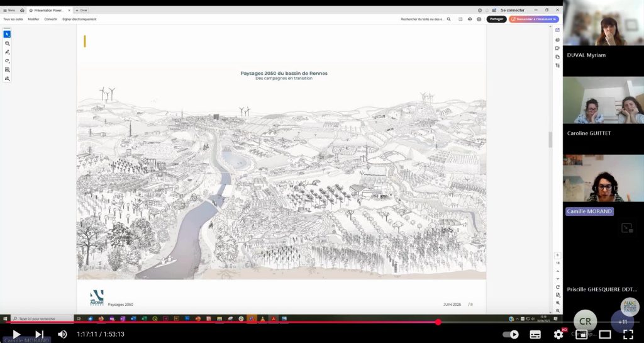Click the AUDIAR logo on the slide

coord(97,298)
